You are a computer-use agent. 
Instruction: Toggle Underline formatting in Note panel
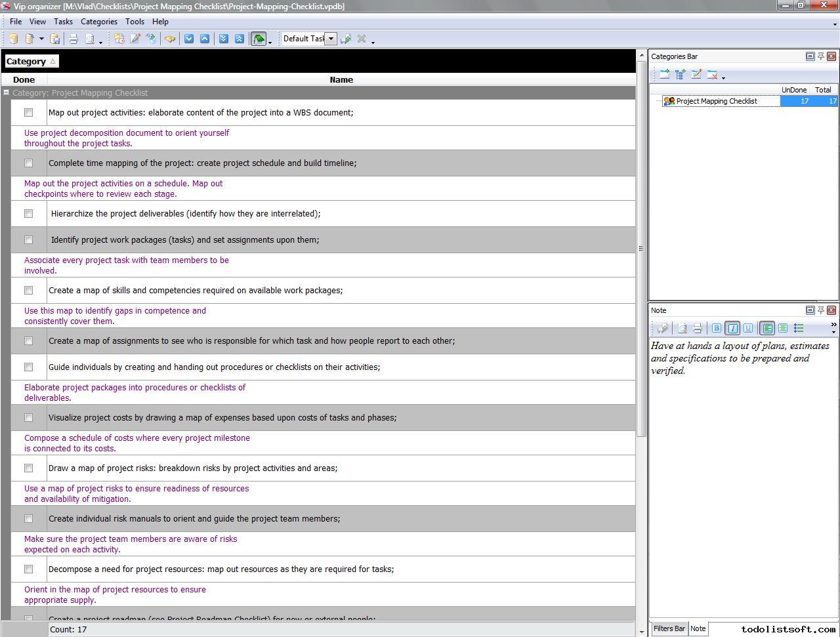(748, 328)
